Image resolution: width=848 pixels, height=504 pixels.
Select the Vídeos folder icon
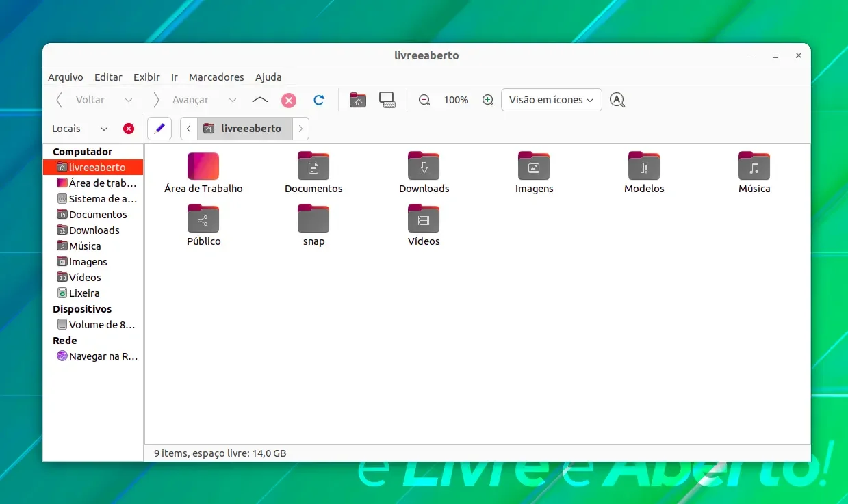click(424, 219)
